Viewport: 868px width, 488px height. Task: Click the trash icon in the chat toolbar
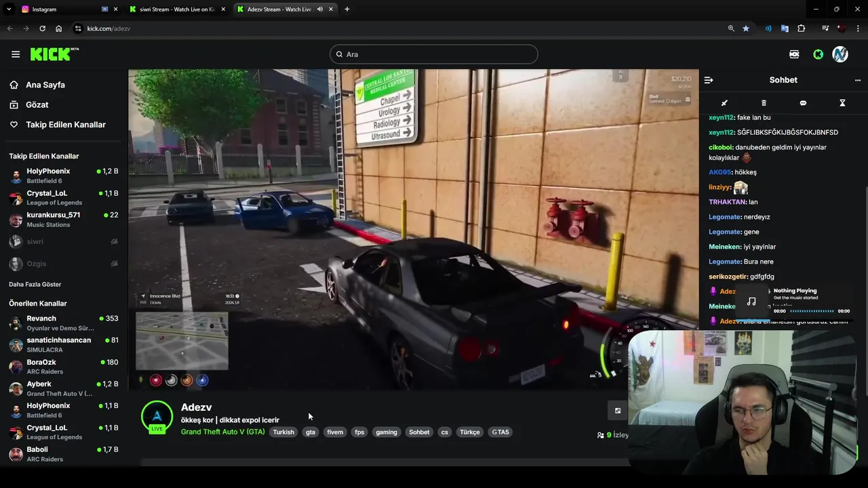(764, 103)
